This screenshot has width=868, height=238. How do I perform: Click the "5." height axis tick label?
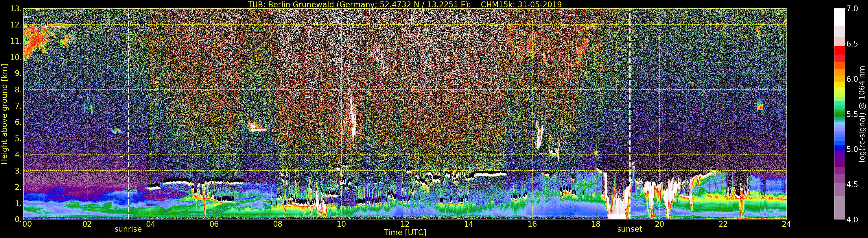click(19, 138)
